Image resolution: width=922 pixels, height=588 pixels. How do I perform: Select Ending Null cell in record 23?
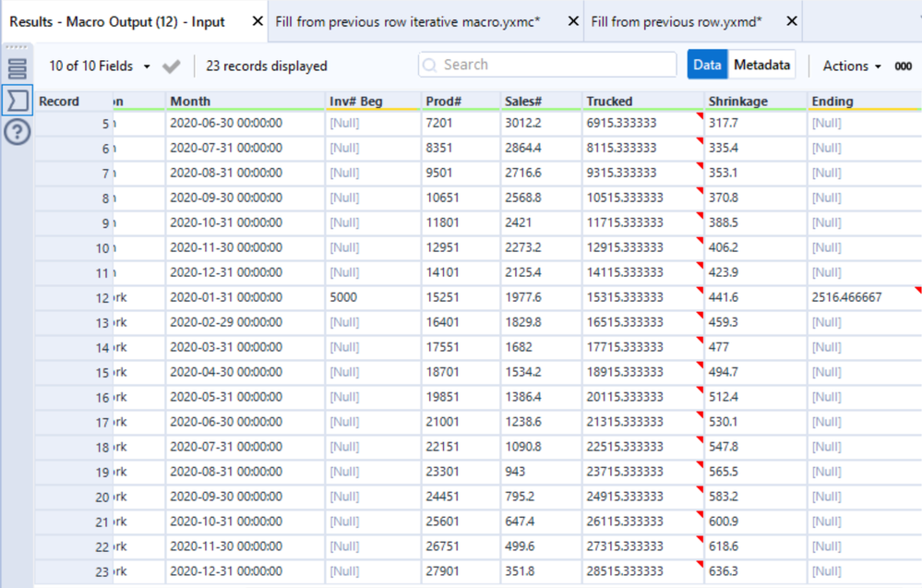865,571
